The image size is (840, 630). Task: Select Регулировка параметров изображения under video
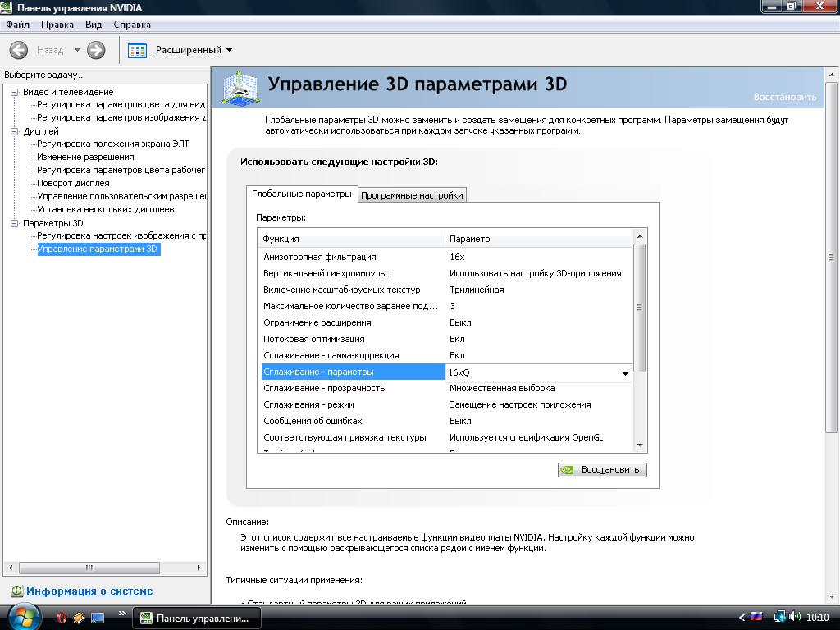(121, 117)
